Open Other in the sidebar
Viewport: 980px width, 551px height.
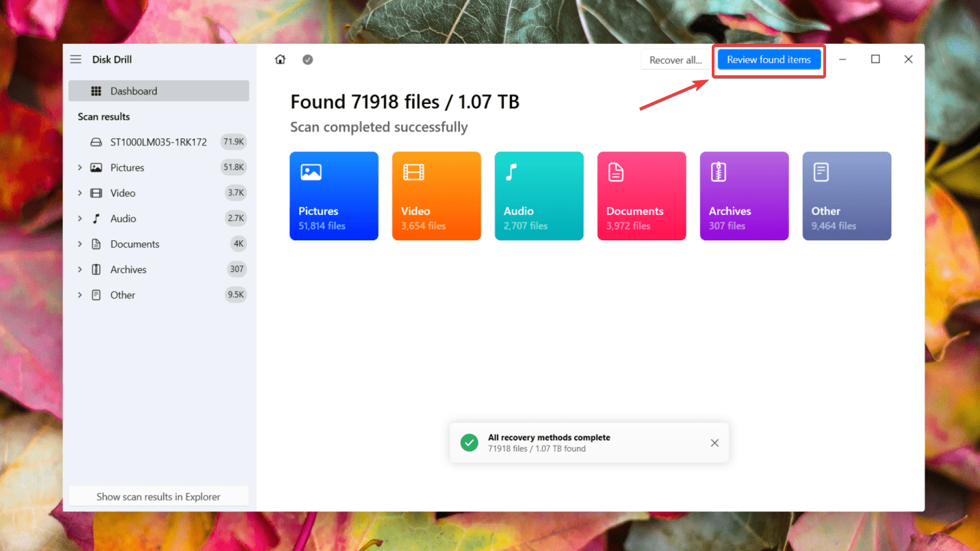pos(159,295)
